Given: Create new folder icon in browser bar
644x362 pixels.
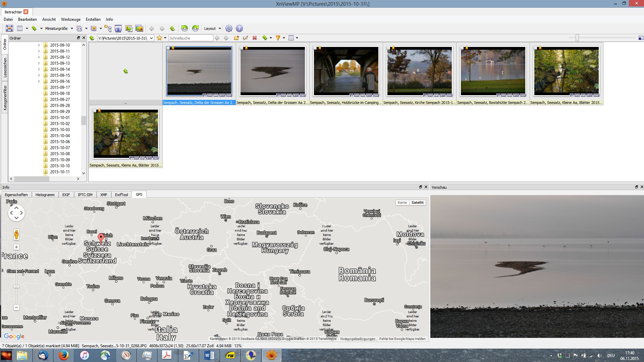Looking at the screenshot, I should tap(236, 38).
